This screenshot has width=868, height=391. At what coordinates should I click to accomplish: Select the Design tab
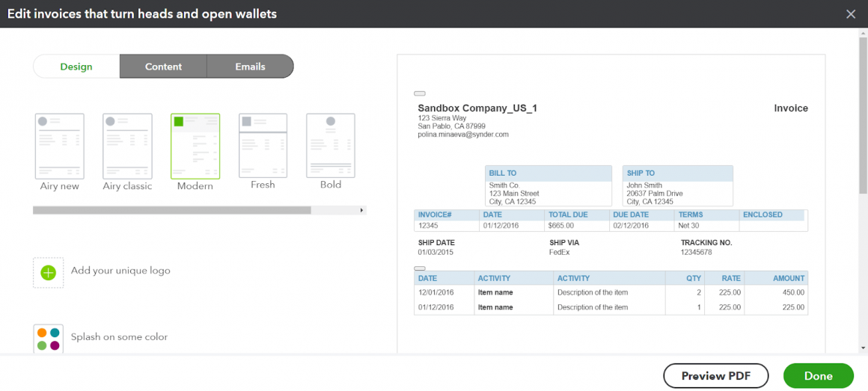(x=76, y=67)
